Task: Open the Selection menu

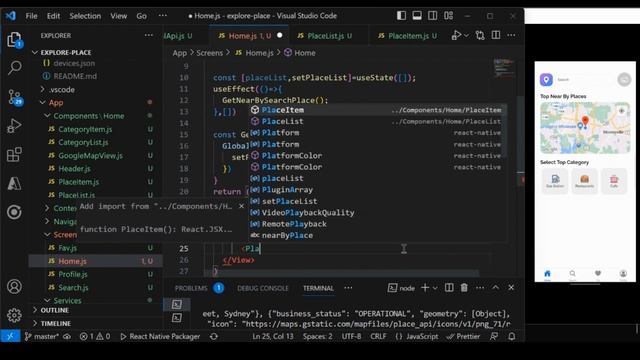Action: tap(85, 16)
